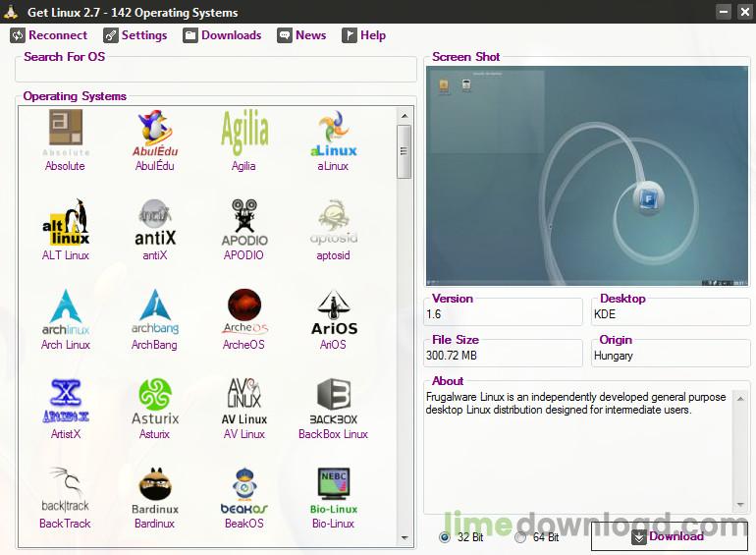The image size is (756, 555).
Task: Choose the Asturix logo
Action: [x=154, y=401]
